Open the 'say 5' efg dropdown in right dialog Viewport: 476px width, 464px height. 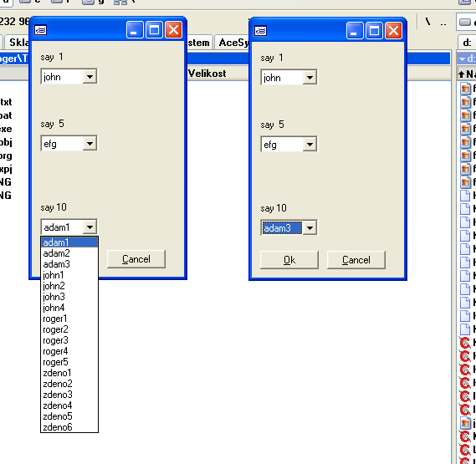click(x=310, y=145)
